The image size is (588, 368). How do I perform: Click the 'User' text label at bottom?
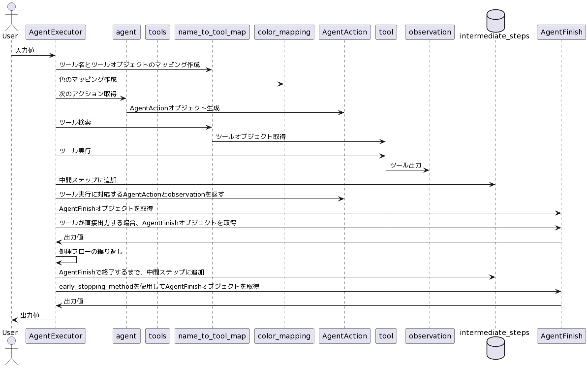click(x=10, y=333)
